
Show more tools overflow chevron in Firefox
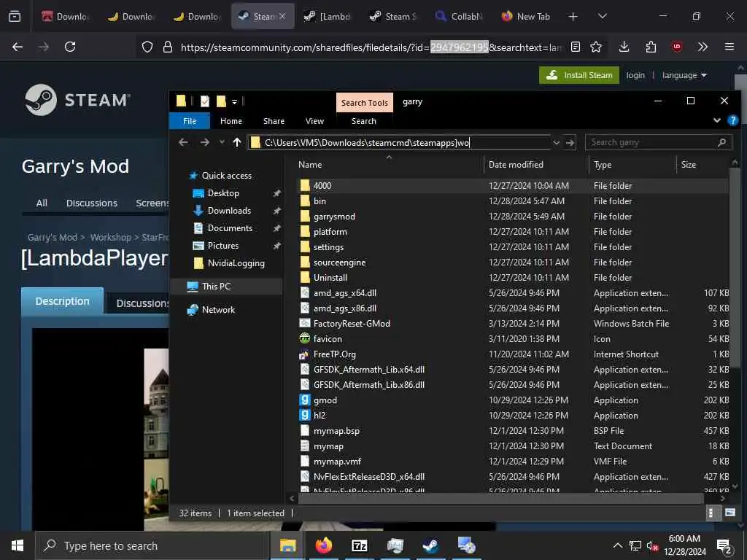click(x=703, y=47)
